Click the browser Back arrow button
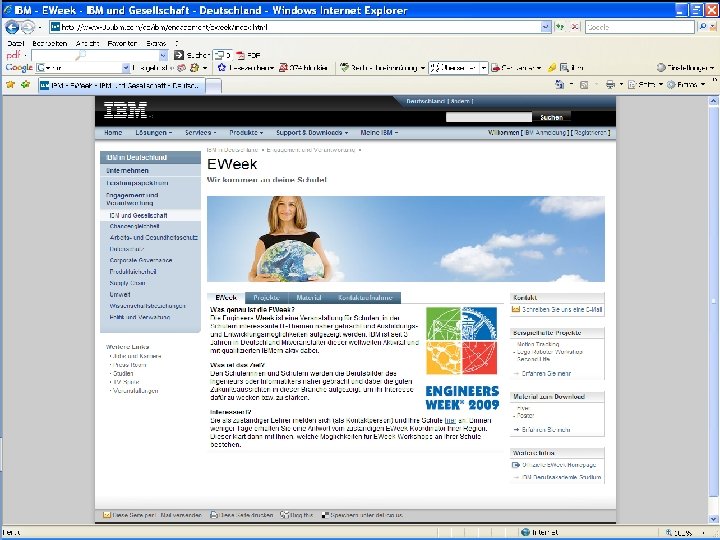 [x=12, y=28]
